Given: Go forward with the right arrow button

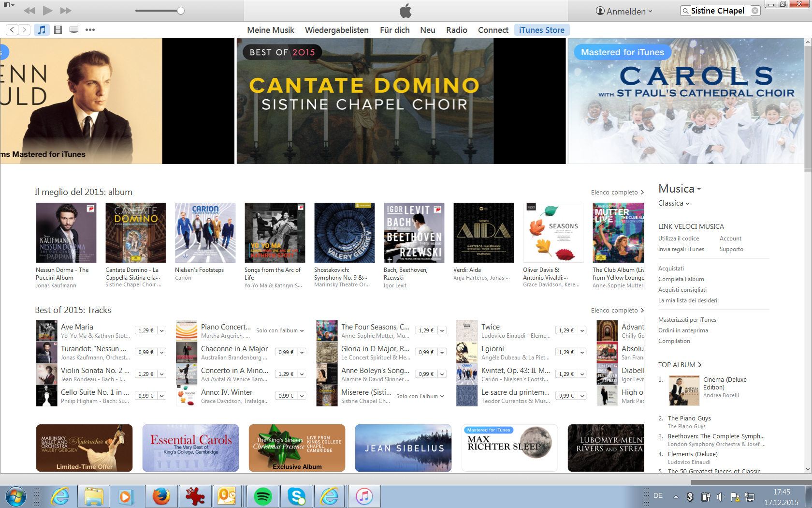Looking at the screenshot, I should click(24, 30).
